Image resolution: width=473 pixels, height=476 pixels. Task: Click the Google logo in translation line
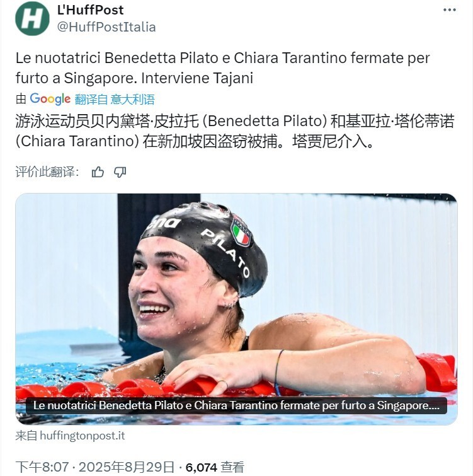50,99
